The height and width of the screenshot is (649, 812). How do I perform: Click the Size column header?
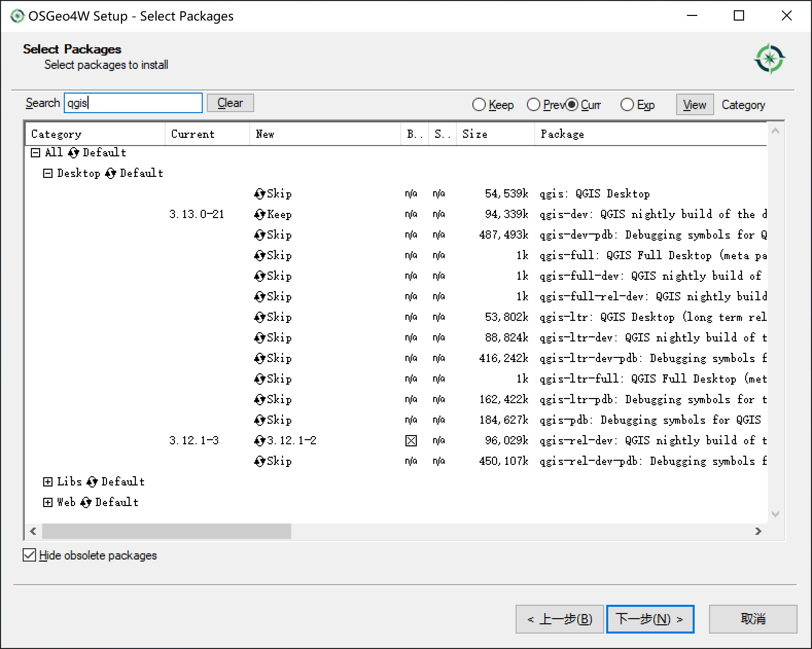tap(474, 134)
